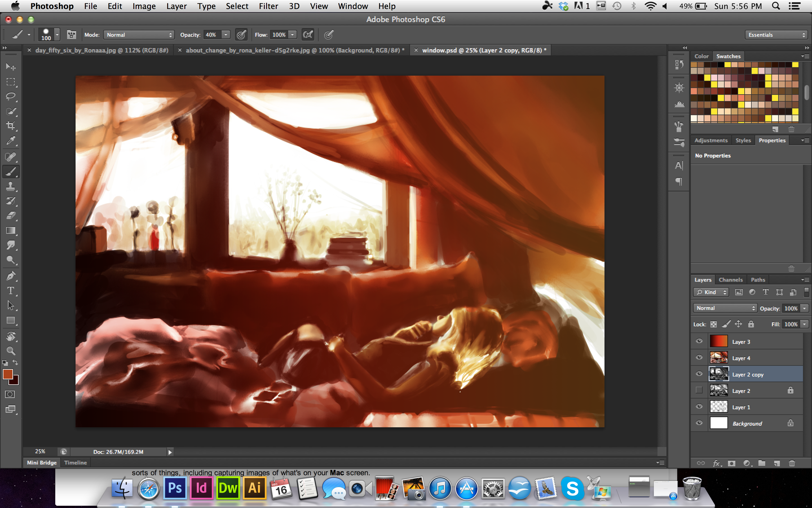812x508 pixels.
Task: Open the Essentials workspace dropdown
Action: [x=776, y=35]
